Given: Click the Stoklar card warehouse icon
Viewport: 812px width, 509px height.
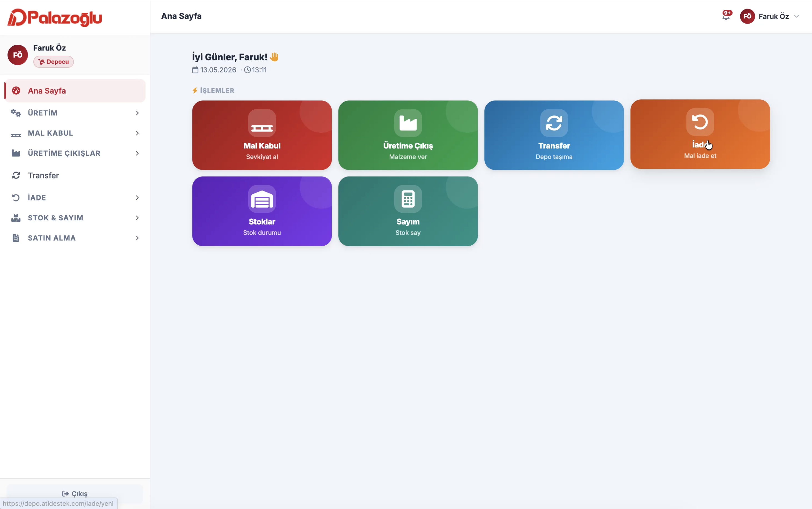Looking at the screenshot, I should pyautogui.click(x=262, y=199).
